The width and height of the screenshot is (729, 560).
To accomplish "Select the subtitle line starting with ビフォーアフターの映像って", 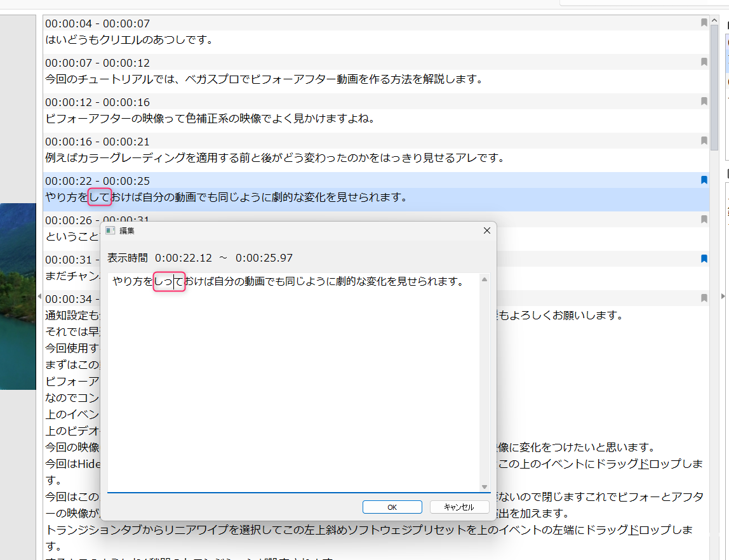I will click(x=210, y=119).
